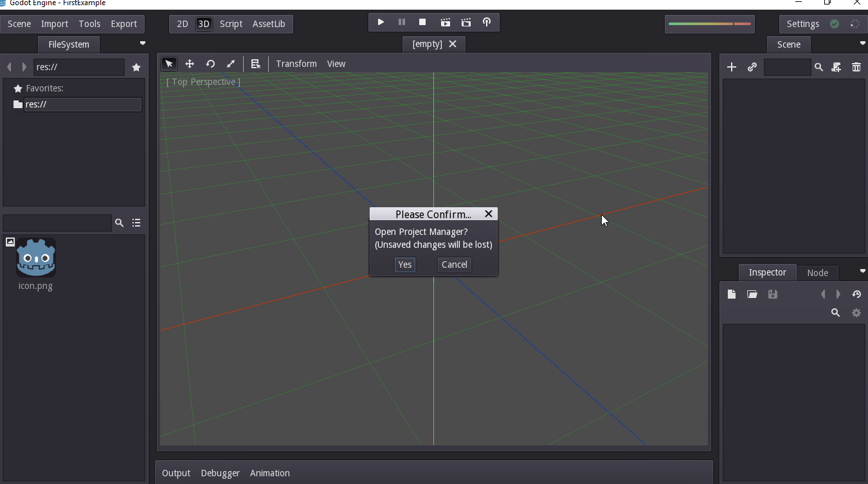The height and width of the screenshot is (484, 868).
Task: Activate the Move mode tool
Action: (190, 64)
